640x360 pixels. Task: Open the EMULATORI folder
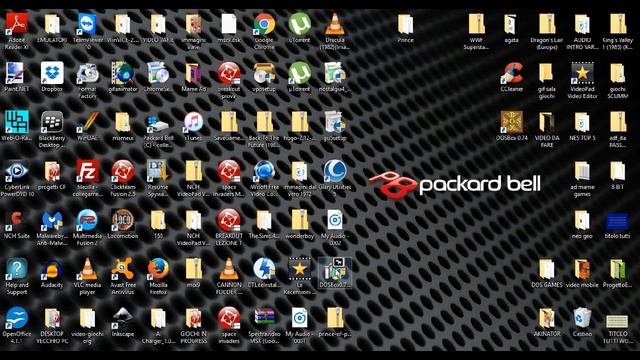52,24
